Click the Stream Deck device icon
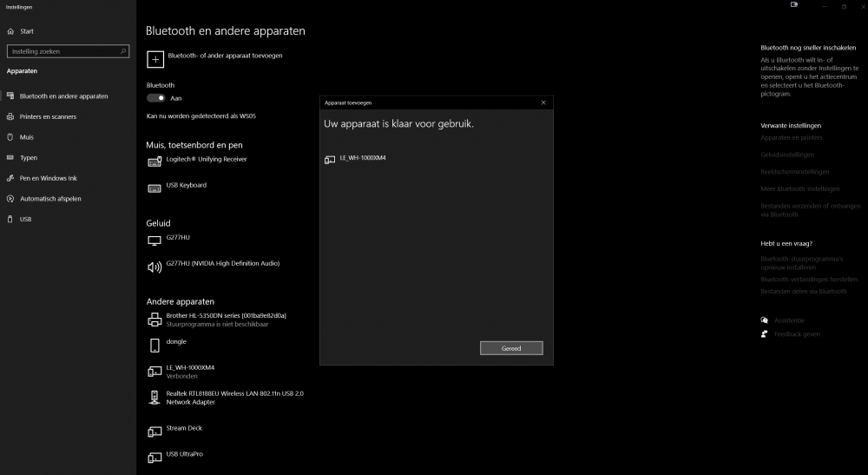Viewport: 868px width, 475px height. click(x=155, y=432)
